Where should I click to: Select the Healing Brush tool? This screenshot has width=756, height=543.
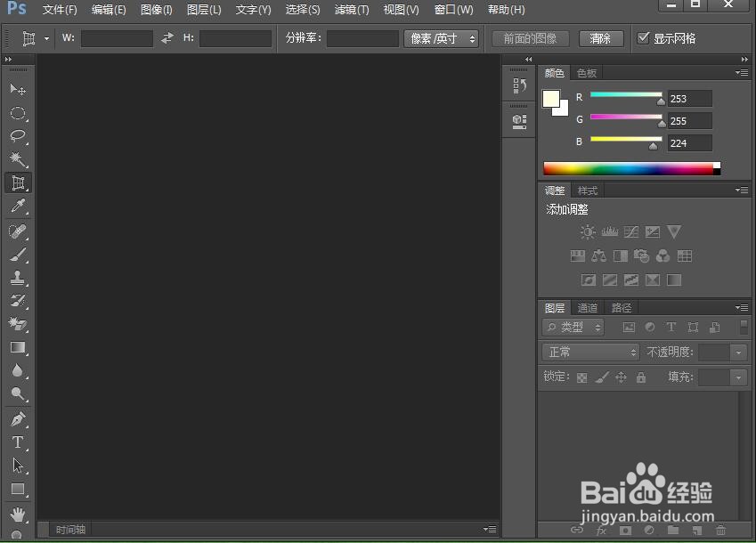[18, 231]
